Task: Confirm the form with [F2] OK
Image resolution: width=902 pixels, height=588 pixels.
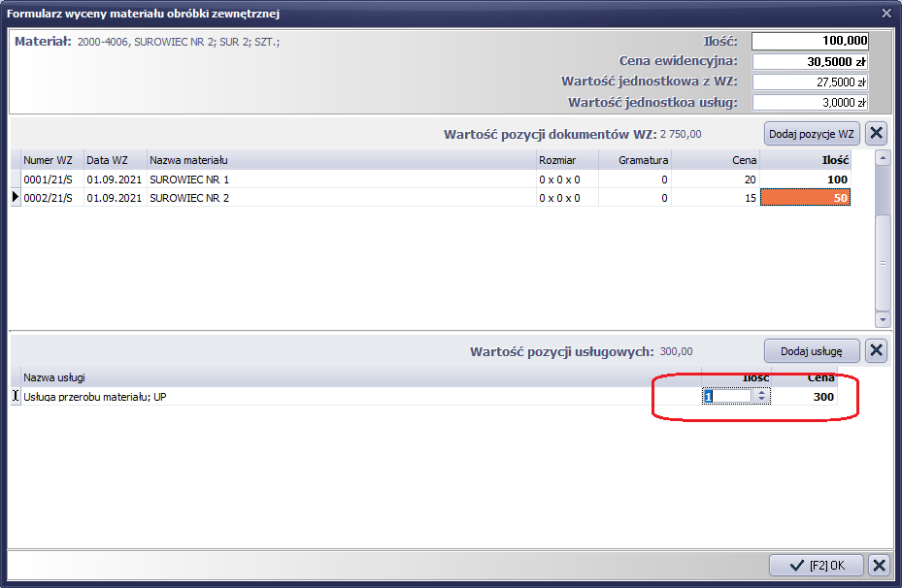Action: pos(817,566)
